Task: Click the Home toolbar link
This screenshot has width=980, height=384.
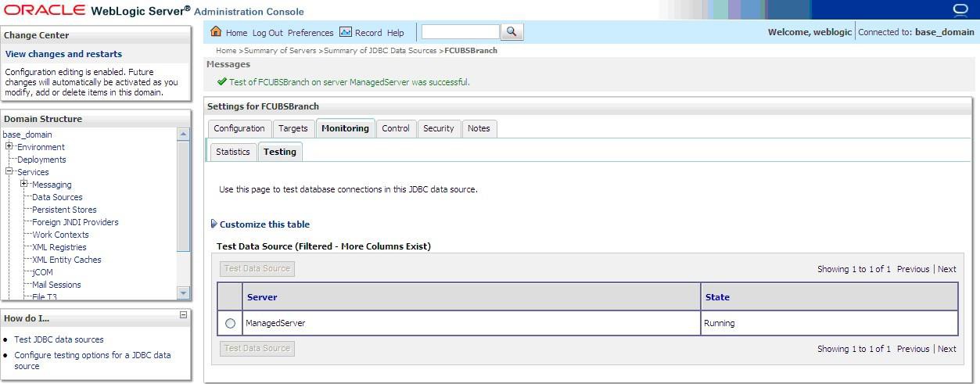Action: 236,33
